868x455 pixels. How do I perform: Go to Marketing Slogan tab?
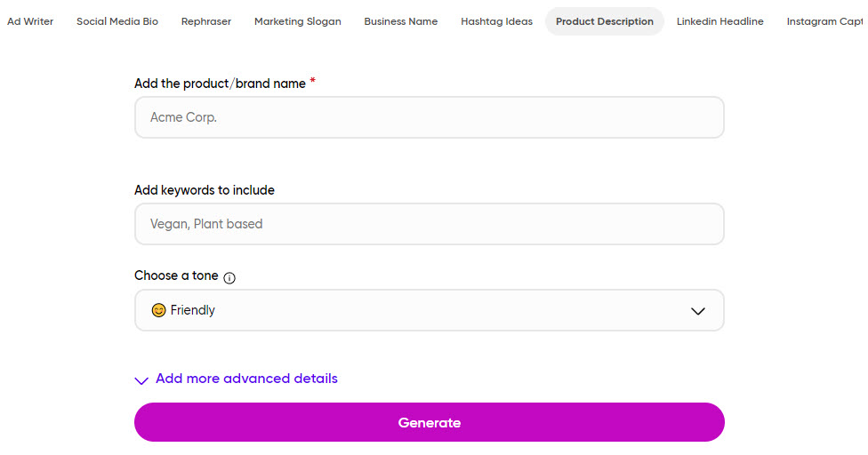point(297,21)
